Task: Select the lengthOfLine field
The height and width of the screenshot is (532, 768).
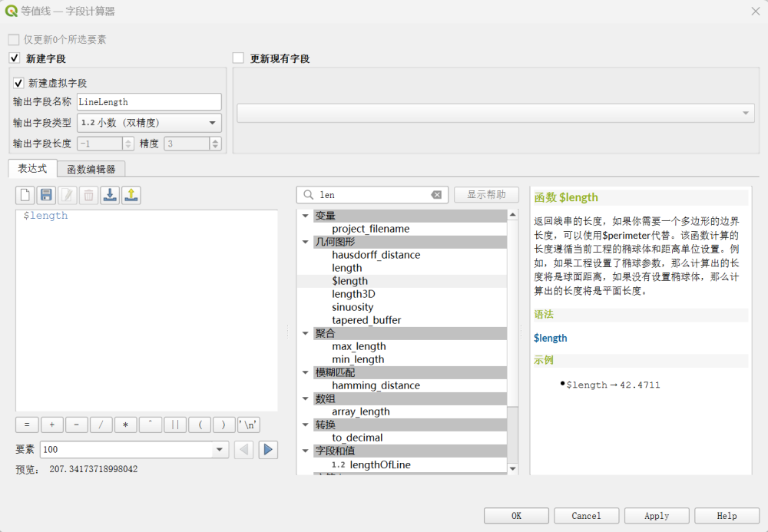Action: coord(380,464)
